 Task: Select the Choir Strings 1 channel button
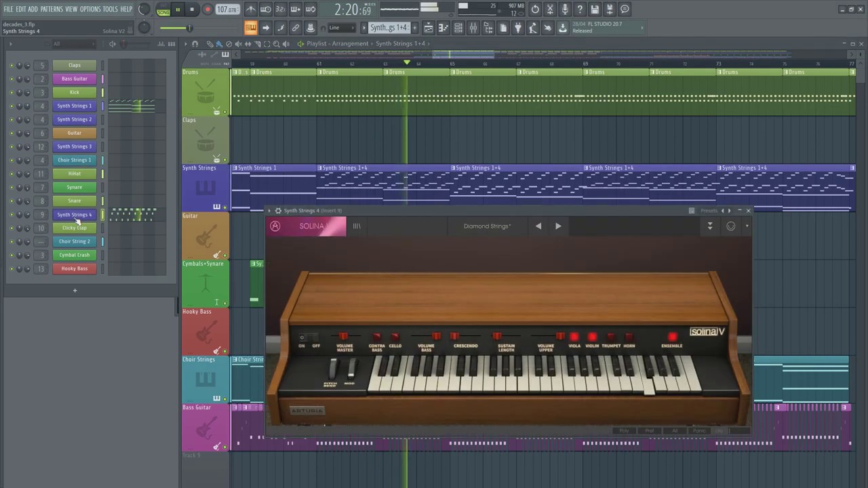pyautogui.click(x=75, y=160)
